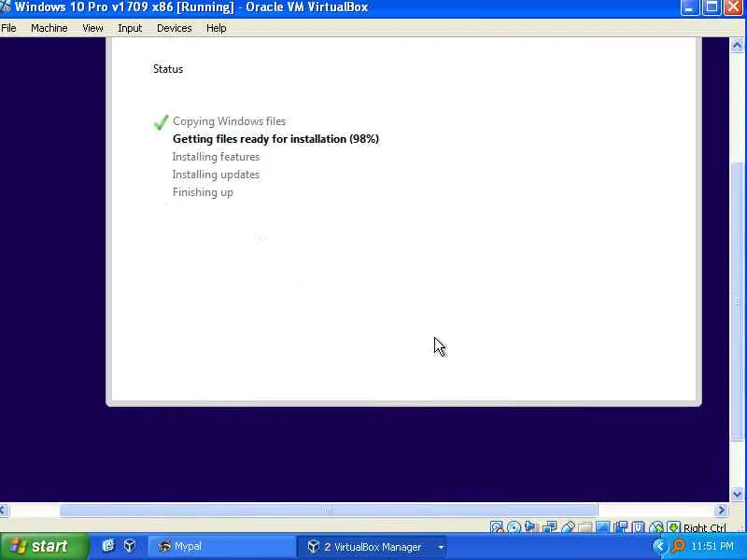Click the horizontal scrollbar right arrow
747x560 pixels.
click(721, 510)
